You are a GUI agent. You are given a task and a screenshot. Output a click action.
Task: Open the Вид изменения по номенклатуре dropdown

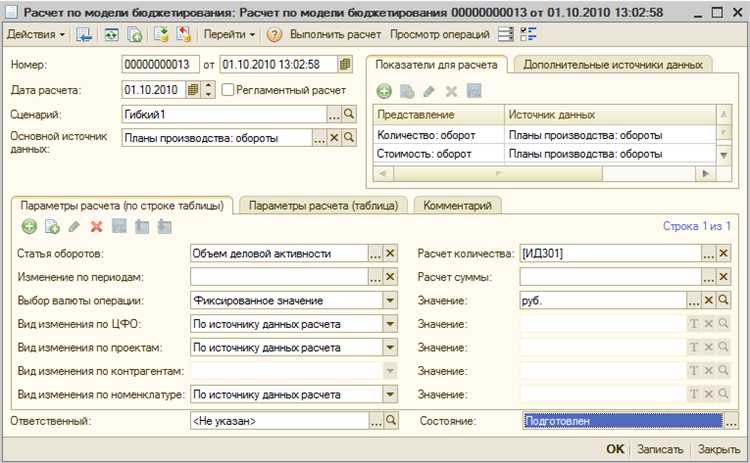(390, 395)
